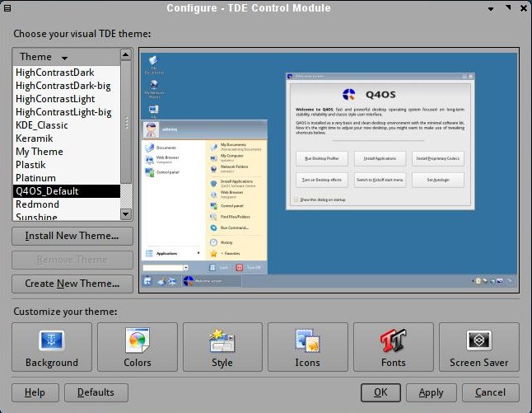Select the My Theme entry
The image size is (532, 413).
(67, 152)
